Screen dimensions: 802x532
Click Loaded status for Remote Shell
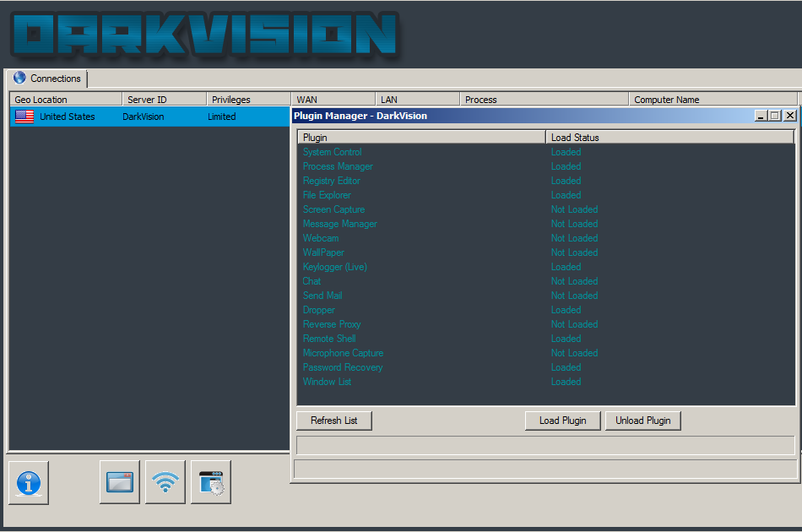click(566, 339)
